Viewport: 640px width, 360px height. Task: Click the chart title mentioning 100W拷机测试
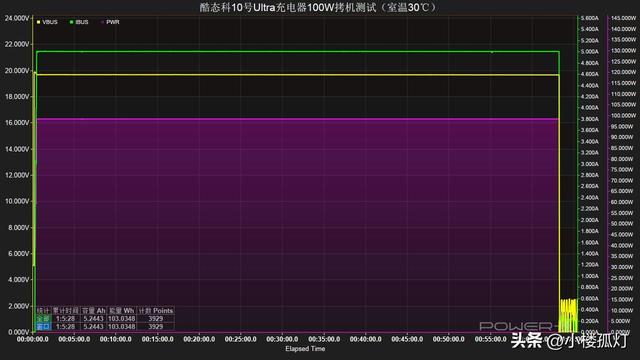(x=319, y=7)
